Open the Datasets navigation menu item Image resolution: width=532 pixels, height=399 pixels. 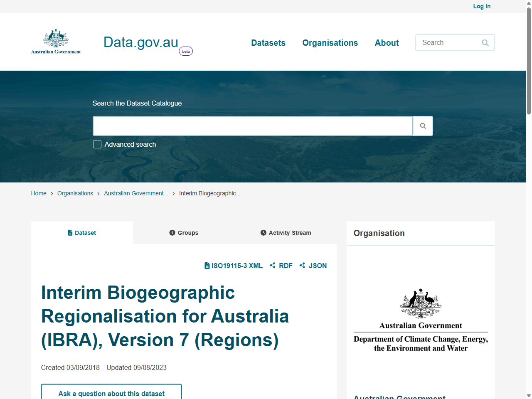pos(268,43)
